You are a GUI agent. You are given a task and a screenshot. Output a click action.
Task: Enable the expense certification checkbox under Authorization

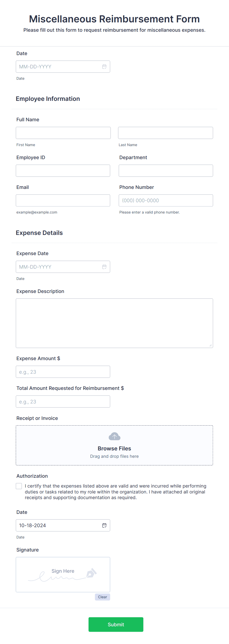(x=19, y=486)
